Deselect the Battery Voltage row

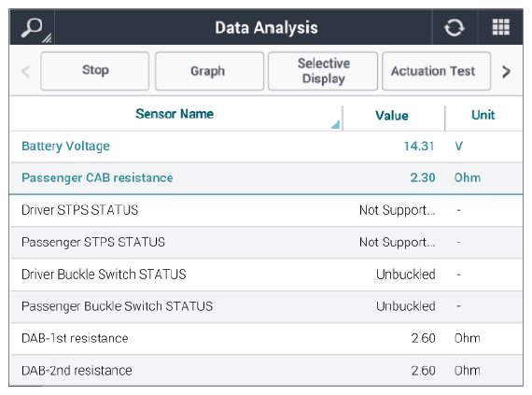point(266,147)
